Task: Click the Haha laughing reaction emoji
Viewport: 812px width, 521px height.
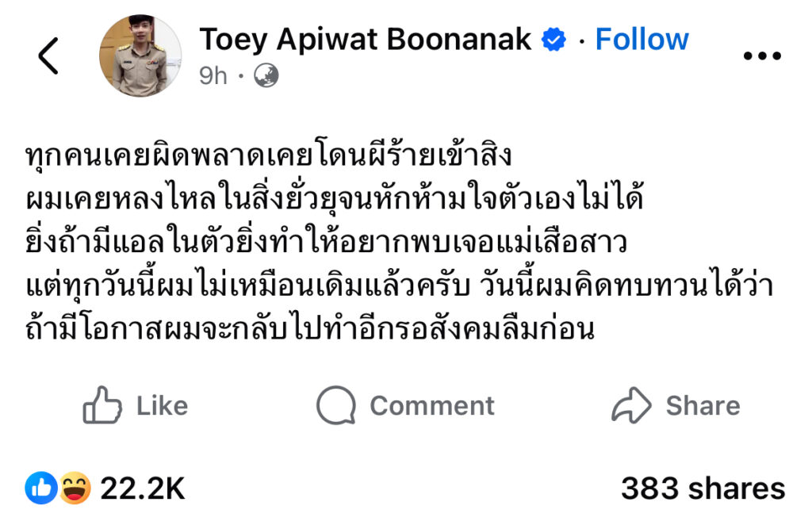Action: click(75, 488)
